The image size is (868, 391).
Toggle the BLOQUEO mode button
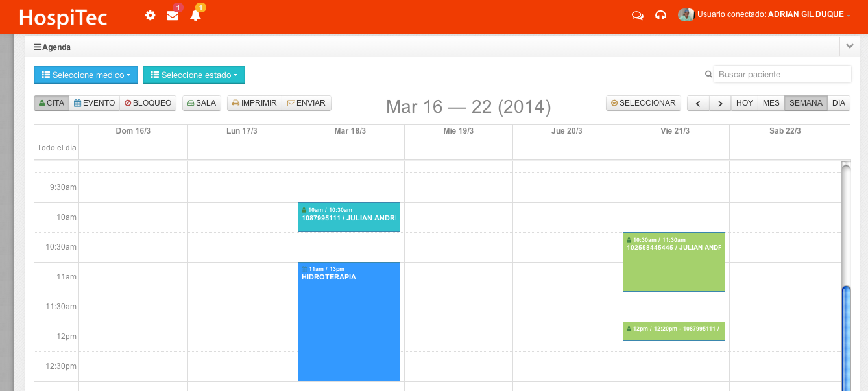click(x=148, y=103)
